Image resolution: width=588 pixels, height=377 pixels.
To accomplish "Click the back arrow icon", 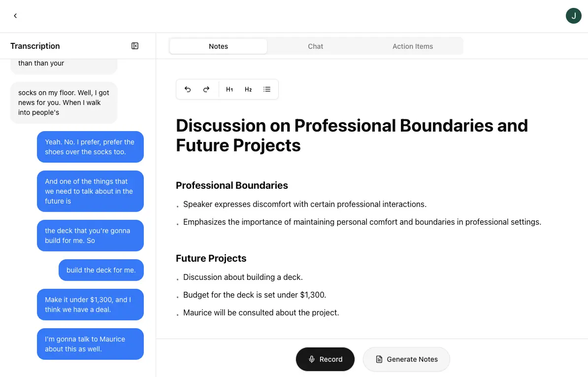I will tap(15, 16).
